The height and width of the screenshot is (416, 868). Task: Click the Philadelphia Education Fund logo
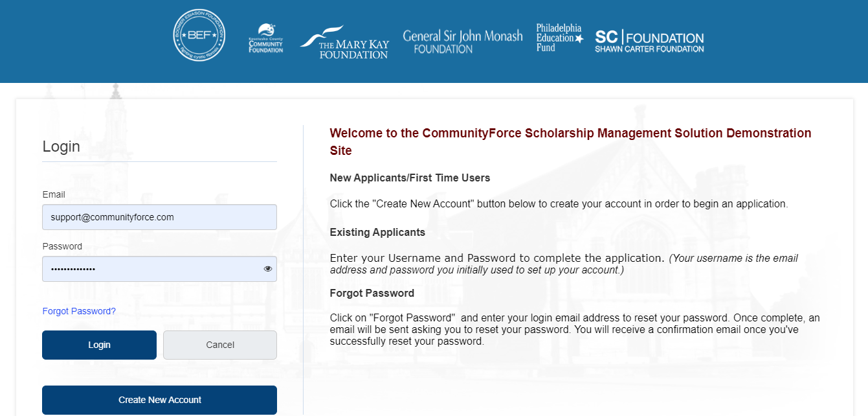(560, 38)
